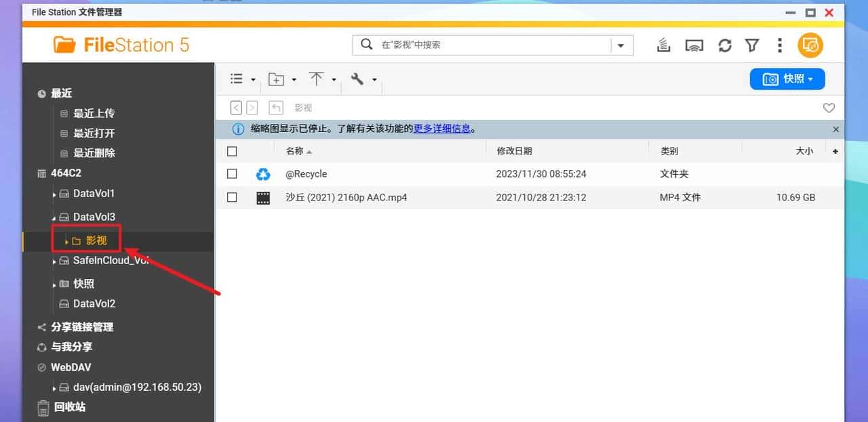Select the DataVol1 volume

tap(94, 194)
